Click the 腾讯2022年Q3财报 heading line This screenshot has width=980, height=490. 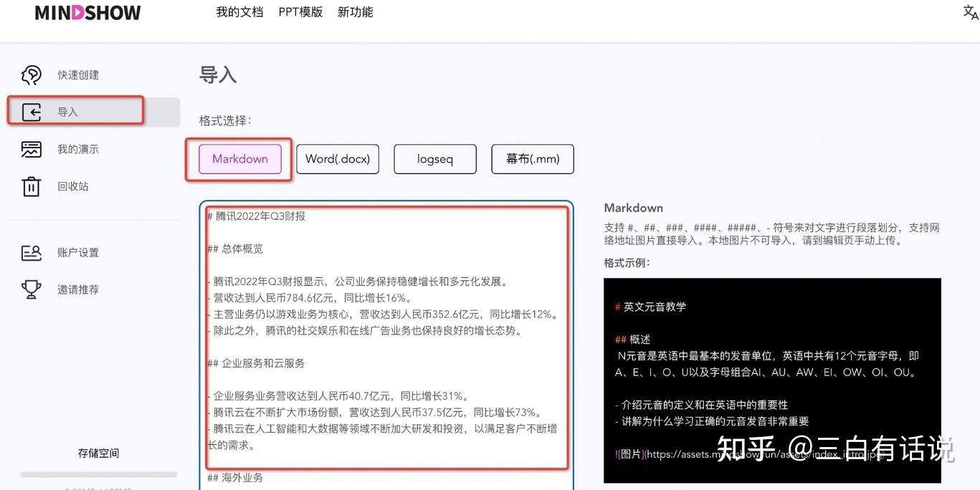tap(255, 216)
